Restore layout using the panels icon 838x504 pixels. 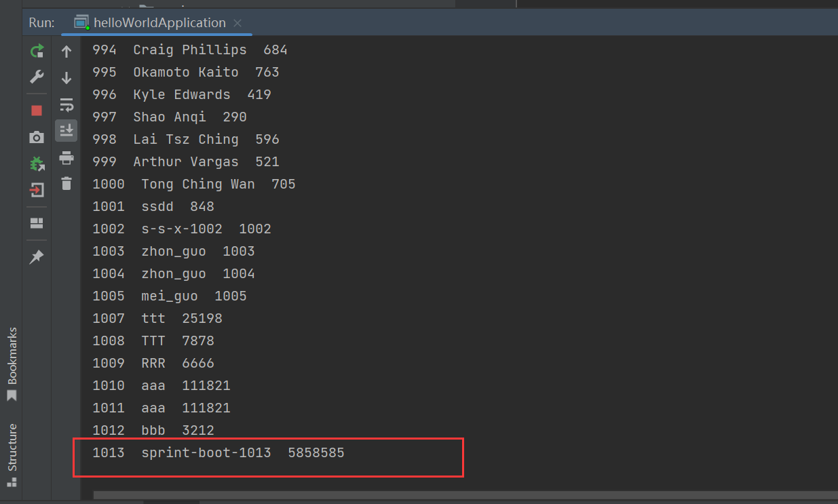[37, 223]
